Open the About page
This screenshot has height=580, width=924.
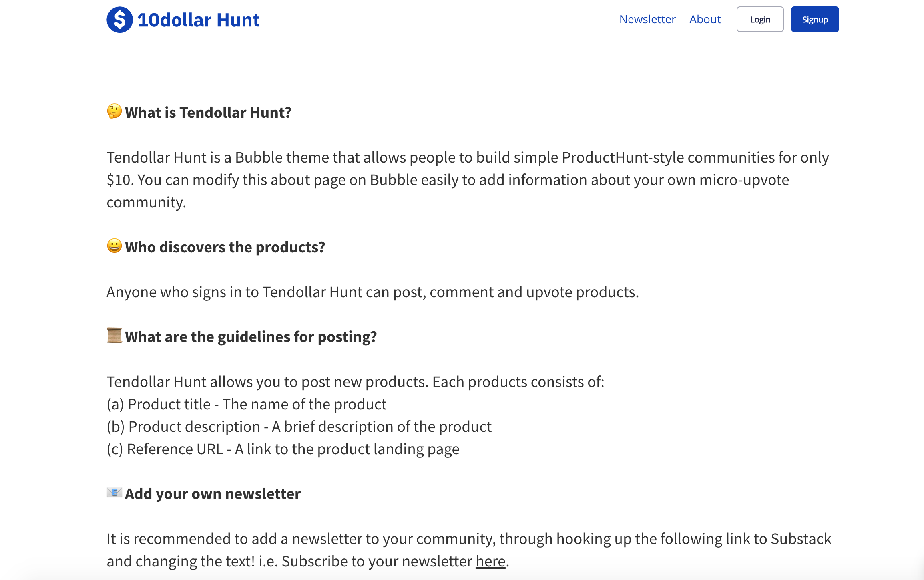coord(705,19)
